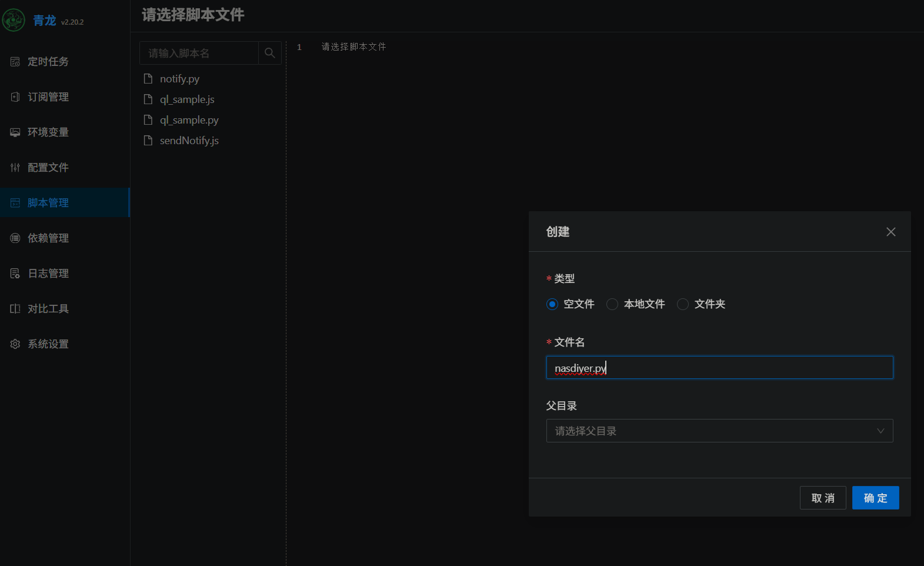Click the search magnifier icon button
Viewport: 924px width, 566px height.
click(x=269, y=53)
